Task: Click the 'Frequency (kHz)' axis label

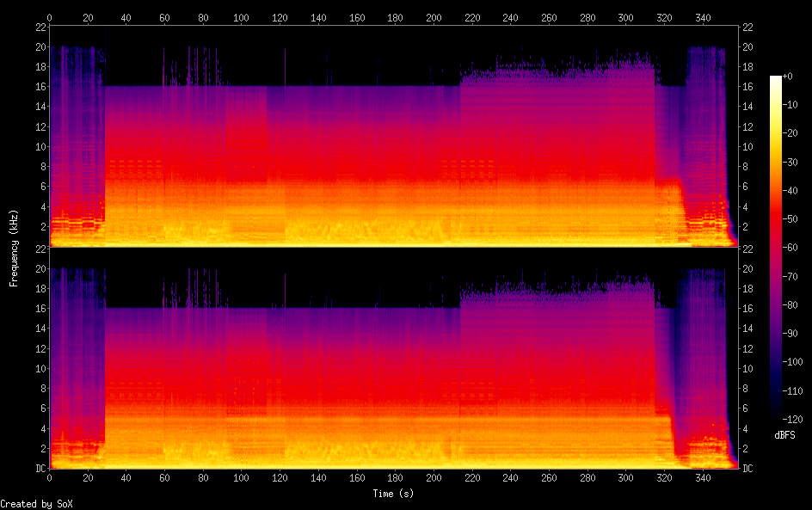Action: coord(14,248)
